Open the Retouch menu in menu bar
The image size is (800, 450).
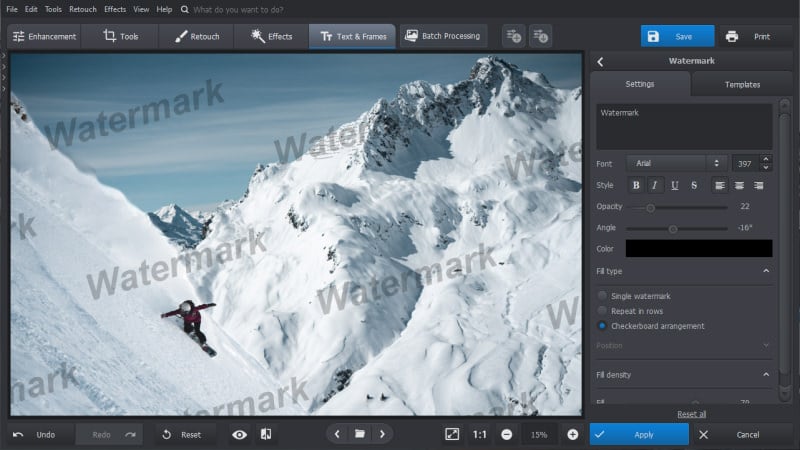tap(83, 9)
